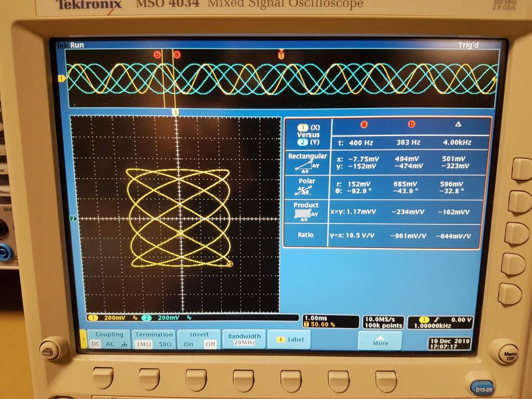The width and height of the screenshot is (532, 399).
Task: Select cursor 'a' marker on waveform overview
Action: tap(177, 54)
